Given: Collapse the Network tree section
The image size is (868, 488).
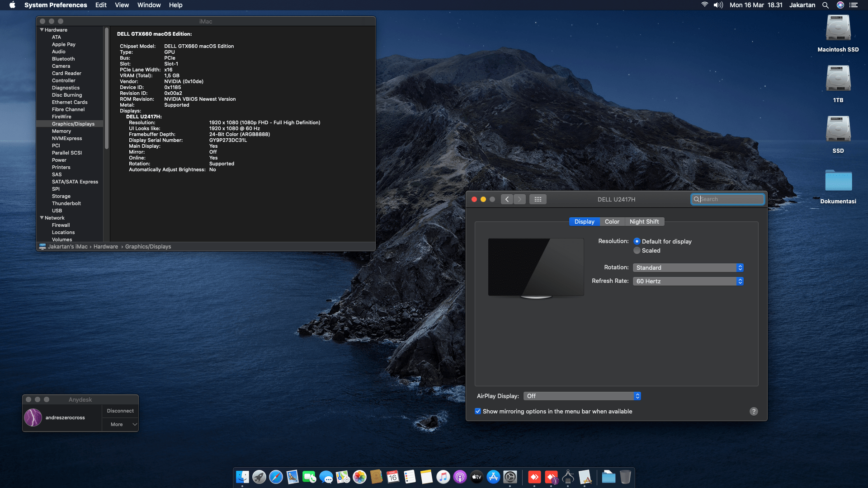Looking at the screenshot, I should 42,218.
